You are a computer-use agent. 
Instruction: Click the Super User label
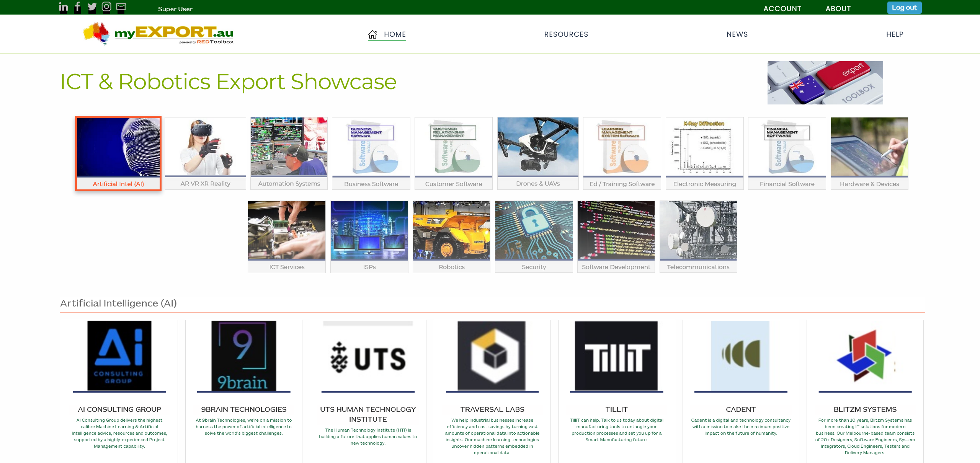[x=175, y=9]
